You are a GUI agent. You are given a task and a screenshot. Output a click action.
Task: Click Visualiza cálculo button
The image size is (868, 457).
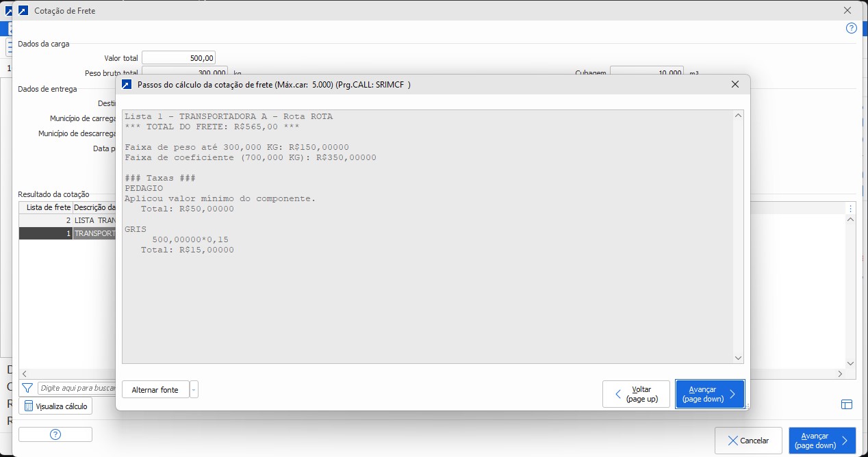tap(55, 406)
